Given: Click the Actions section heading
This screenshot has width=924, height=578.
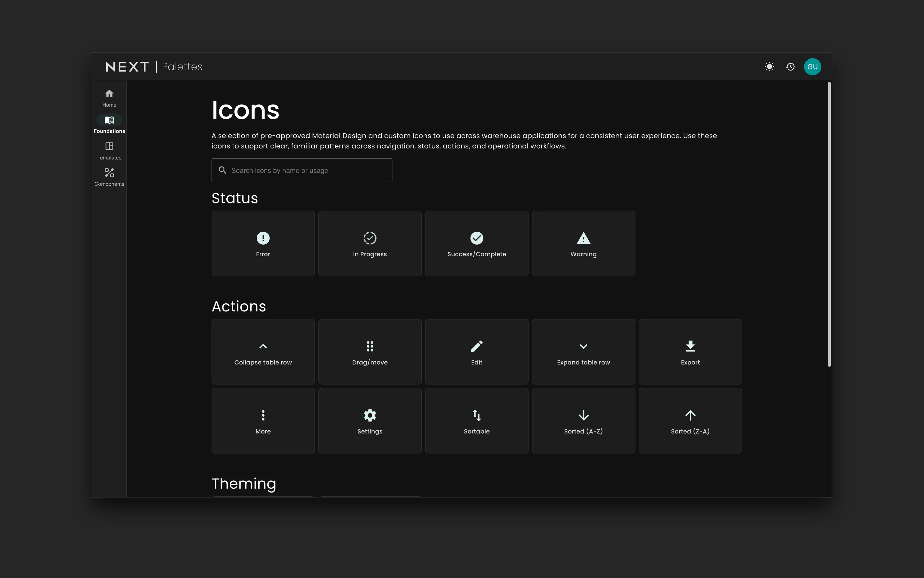Looking at the screenshot, I should [x=239, y=306].
